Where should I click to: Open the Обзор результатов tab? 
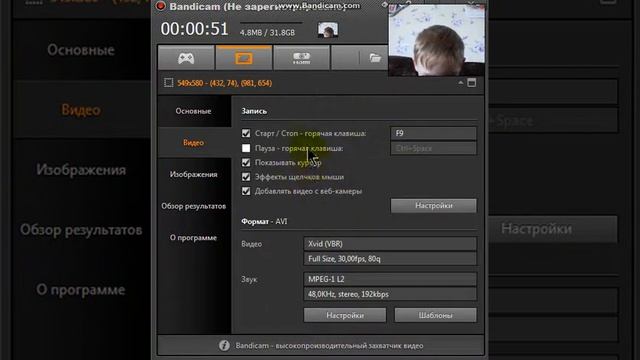pyautogui.click(x=193, y=206)
